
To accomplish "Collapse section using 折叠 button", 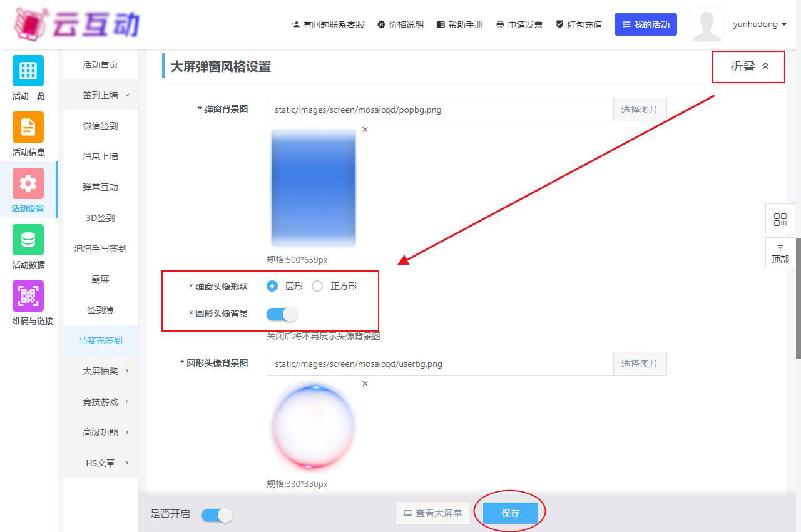I will (x=748, y=66).
